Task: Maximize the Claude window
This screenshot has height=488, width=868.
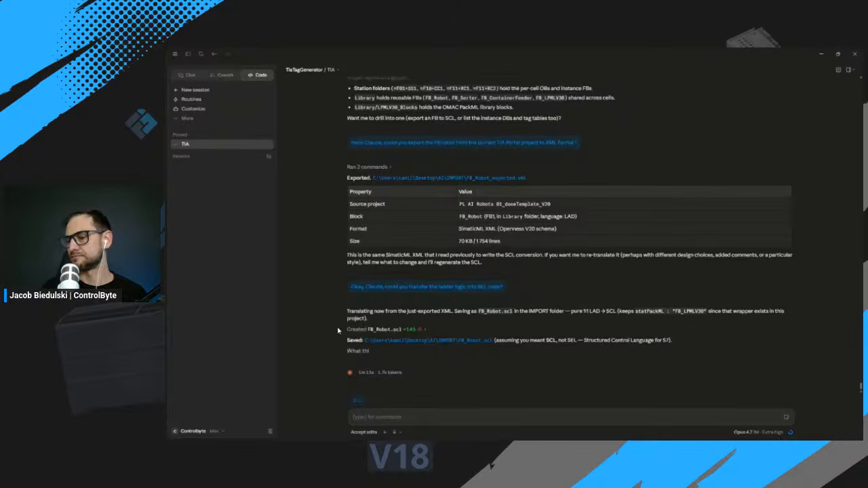Action: 837,54
